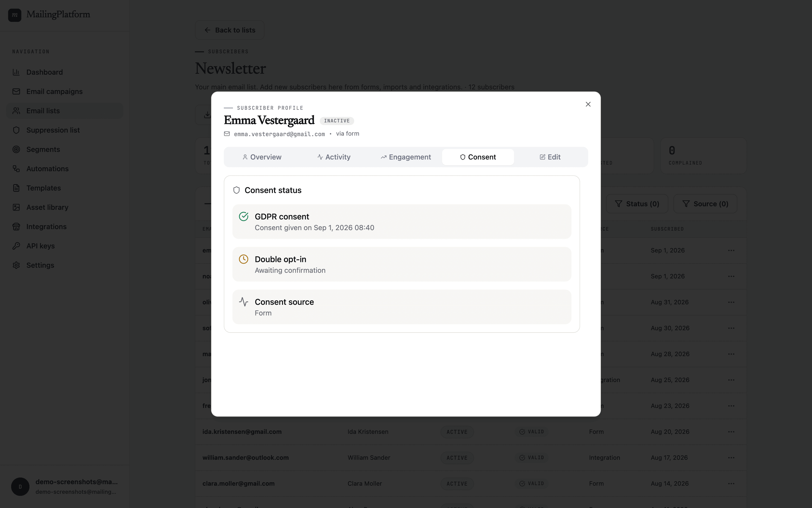Image resolution: width=812 pixels, height=508 pixels.
Task: Open the Engagement tab
Action: tap(406, 157)
